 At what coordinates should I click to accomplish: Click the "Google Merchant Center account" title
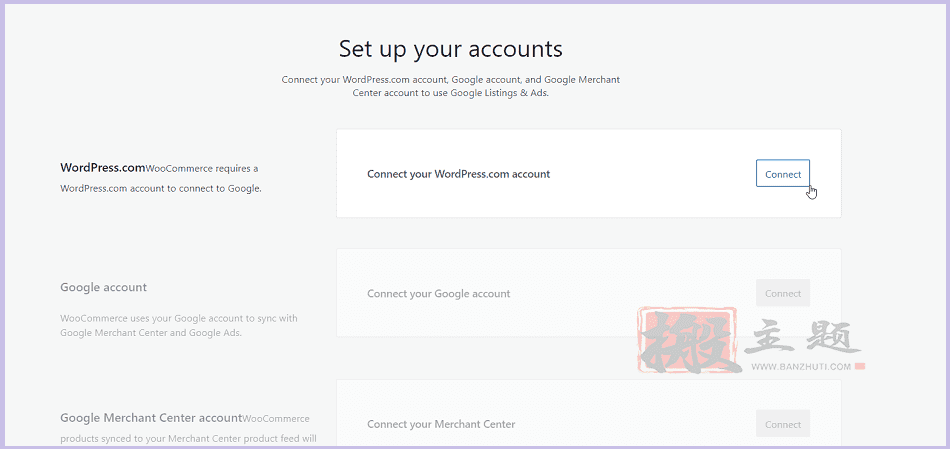pyautogui.click(x=151, y=418)
